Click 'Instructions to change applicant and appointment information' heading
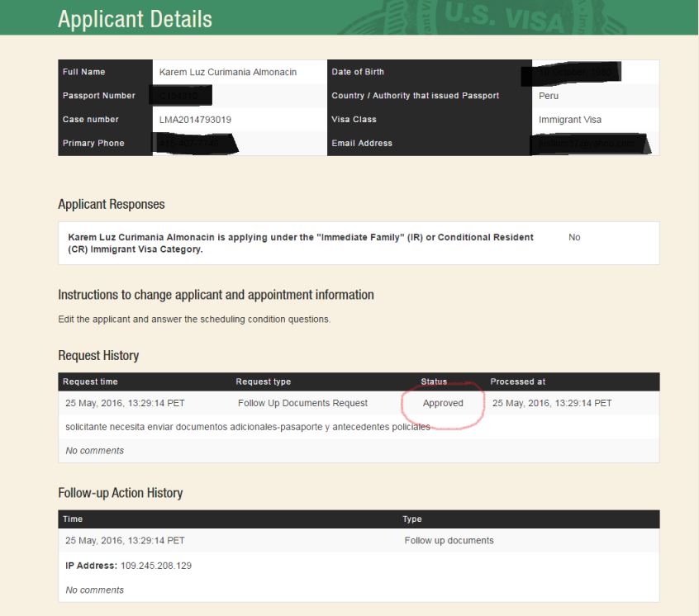This screenshot has width=699, height=616. [x=216, y=295]
